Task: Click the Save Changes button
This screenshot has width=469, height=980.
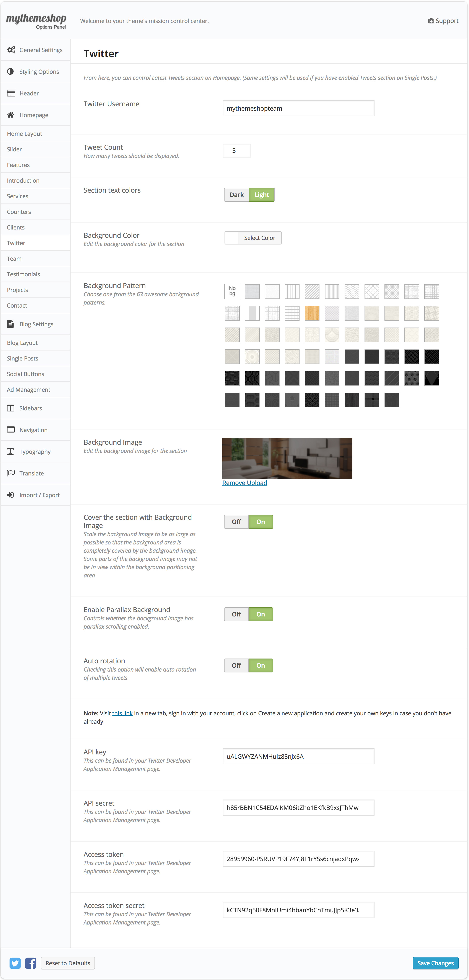Action: coord(435,963)
